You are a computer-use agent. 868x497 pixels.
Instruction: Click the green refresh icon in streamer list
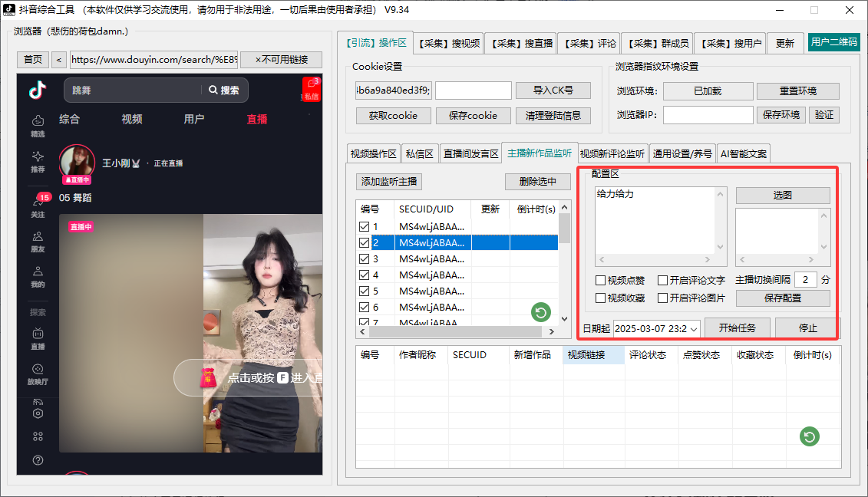click(x=541, y=311)
